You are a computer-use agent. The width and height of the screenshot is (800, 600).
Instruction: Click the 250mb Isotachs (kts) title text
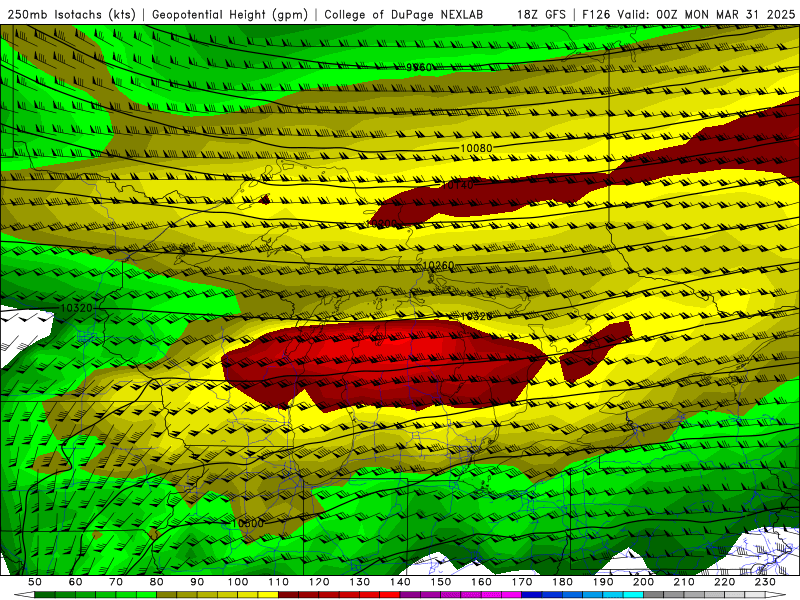coord(71,14)
